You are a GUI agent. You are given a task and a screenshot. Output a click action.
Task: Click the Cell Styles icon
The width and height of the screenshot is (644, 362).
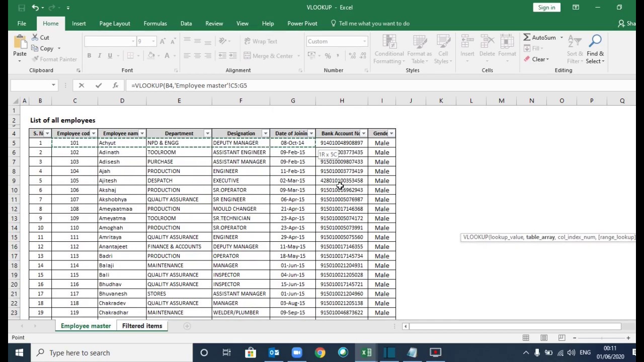[443, 42]
